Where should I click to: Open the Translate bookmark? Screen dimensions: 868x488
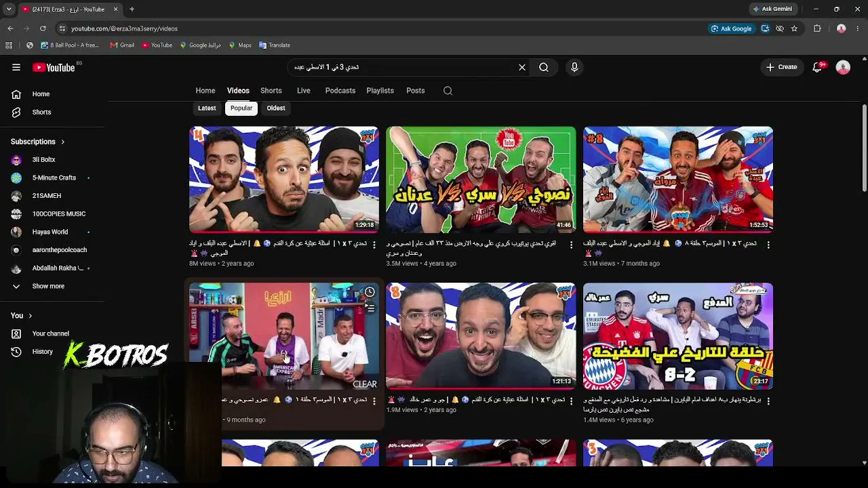275,45
